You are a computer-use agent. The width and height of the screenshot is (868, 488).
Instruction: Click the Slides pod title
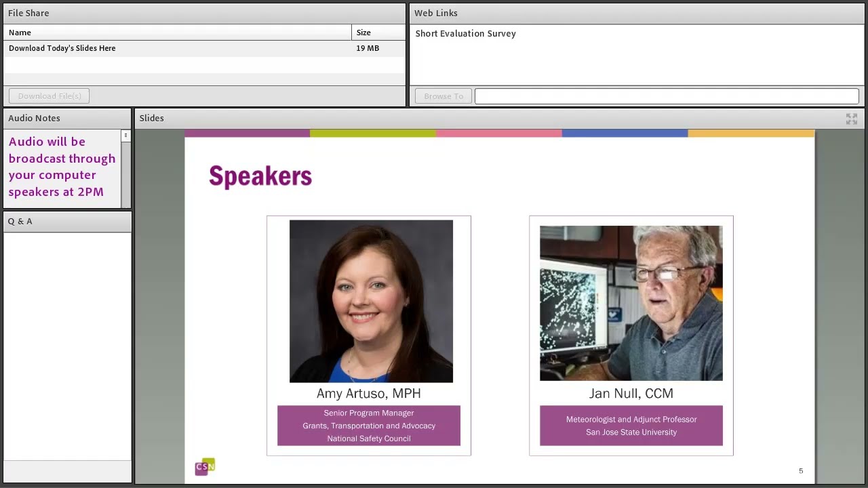151,118
